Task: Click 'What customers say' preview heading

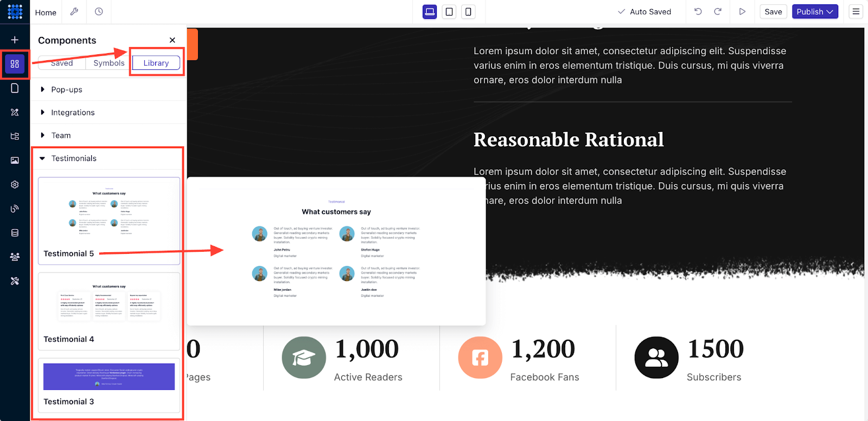Action: click(336, 212)
